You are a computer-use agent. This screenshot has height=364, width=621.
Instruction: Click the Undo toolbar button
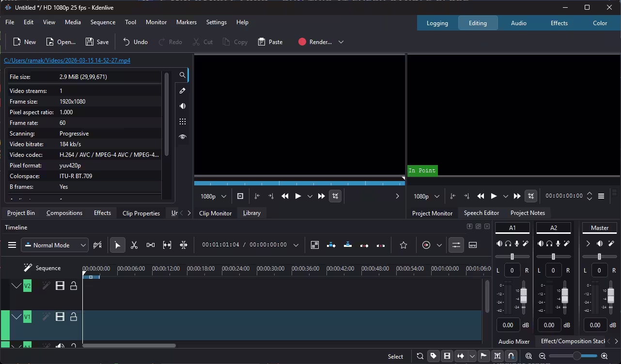coord(135,42)
